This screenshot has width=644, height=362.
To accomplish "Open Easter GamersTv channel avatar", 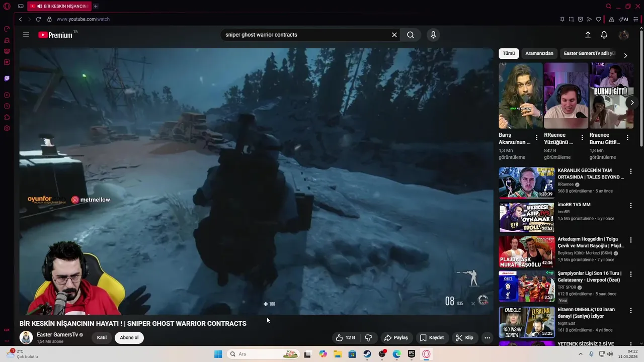I will [x=26, y=337].
